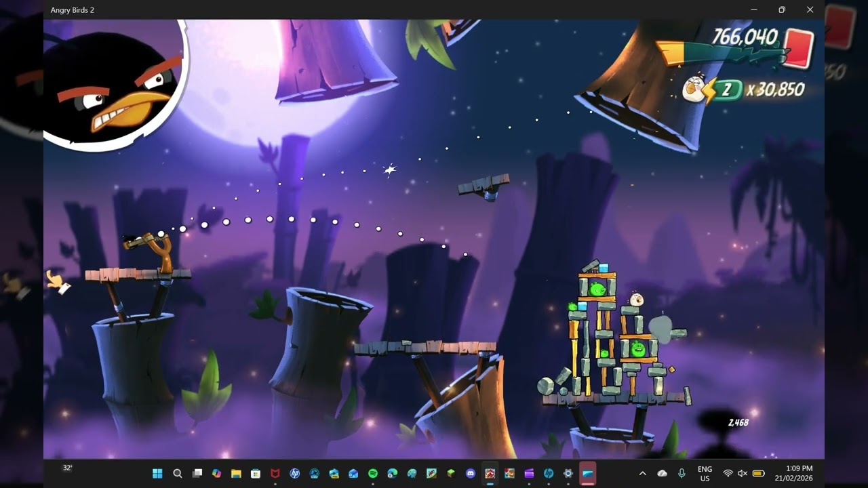Screen dimensions: 868x488
Task: Open Task View on taskbar
Action: [197, 473]
